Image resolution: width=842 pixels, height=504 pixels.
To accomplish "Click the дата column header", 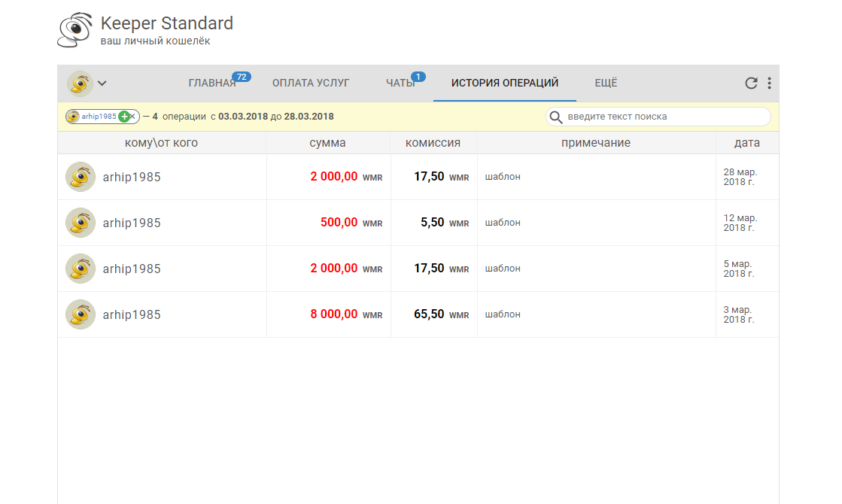I will pos(747,143).
